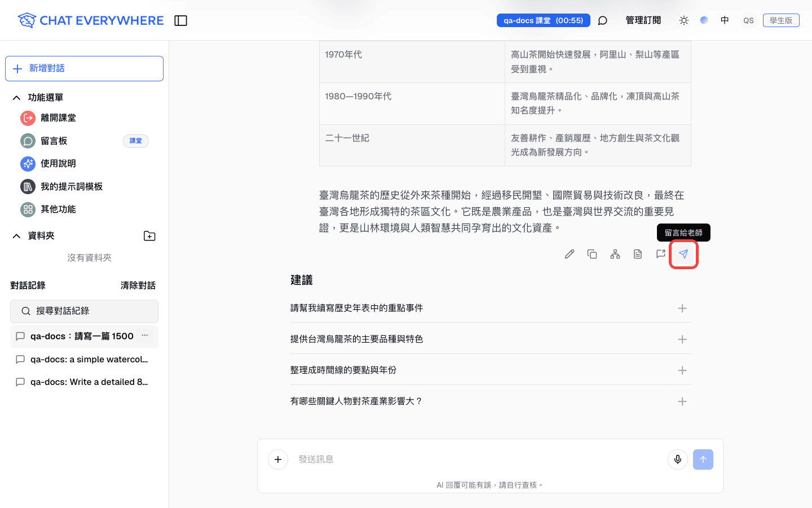Toggle the sidebar panel icon
Image resolution: width=812 pixels, height=508 pixels.
click(180, 21)
